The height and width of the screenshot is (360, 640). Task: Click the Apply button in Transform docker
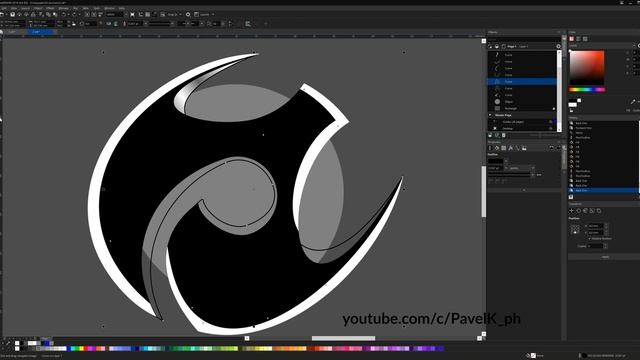605,257
